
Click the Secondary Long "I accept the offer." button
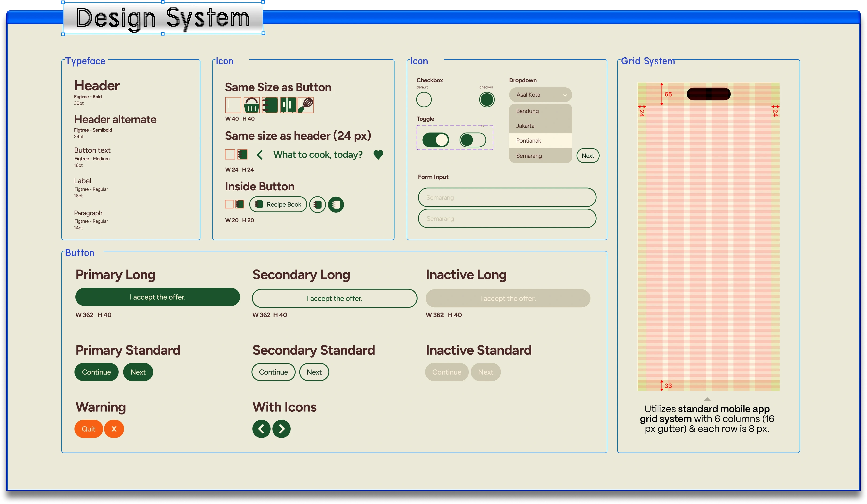click(x=334, y=298)
